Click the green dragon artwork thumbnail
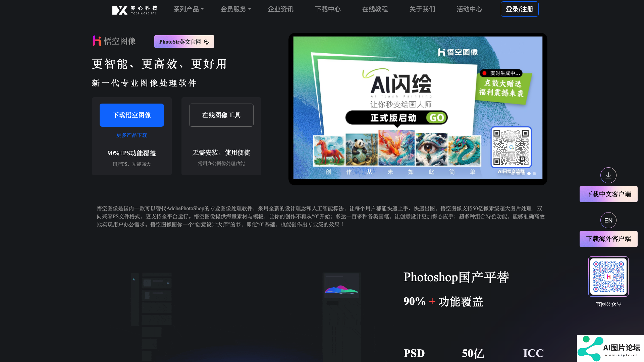This screenshot has width=644, height=362. click(465, 150)
